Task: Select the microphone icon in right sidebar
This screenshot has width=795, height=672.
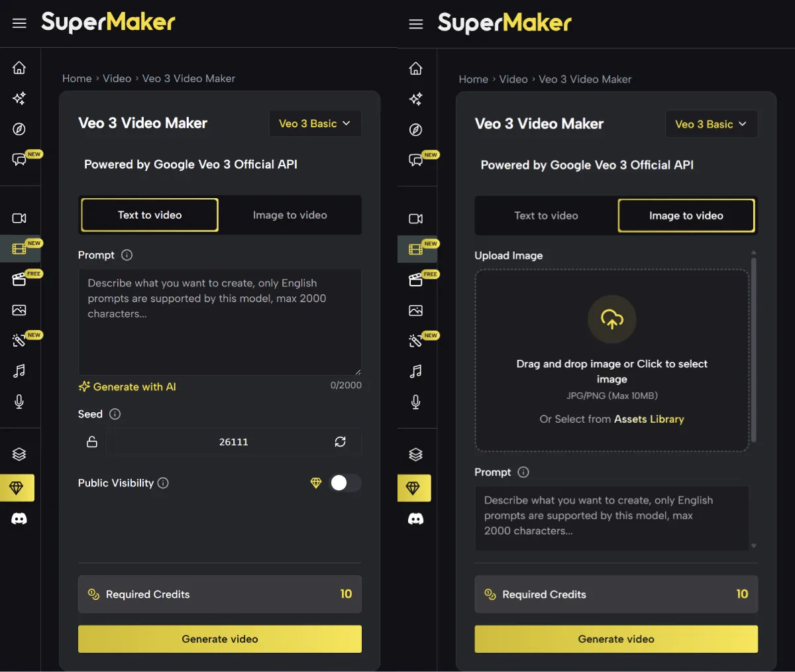Action: pyautogui.click(x=415, y=402)
